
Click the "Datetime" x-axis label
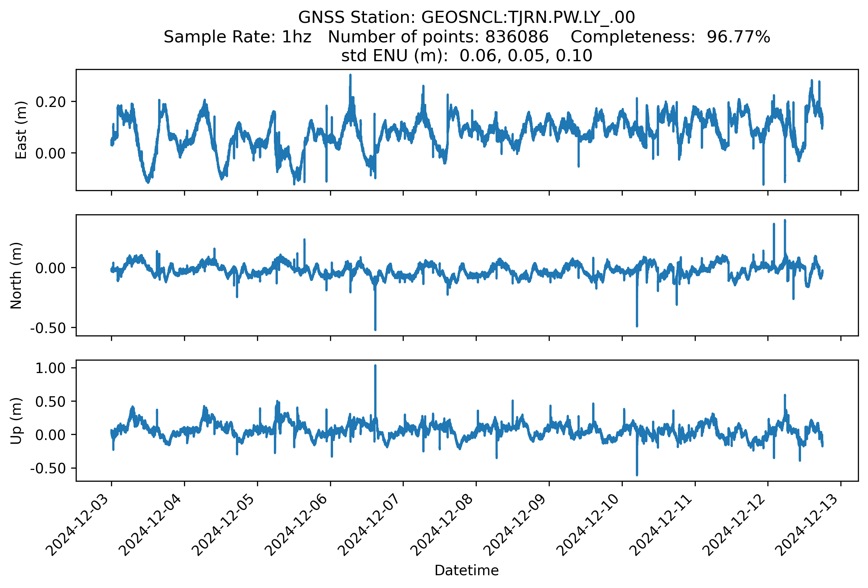(467, 571)
